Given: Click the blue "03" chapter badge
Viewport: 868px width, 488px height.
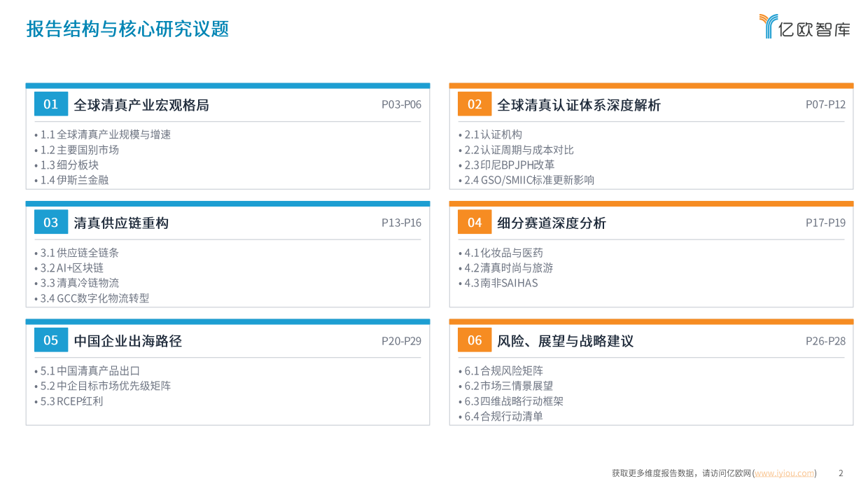Looking at the screenshot, I should (x=50, y=222).
